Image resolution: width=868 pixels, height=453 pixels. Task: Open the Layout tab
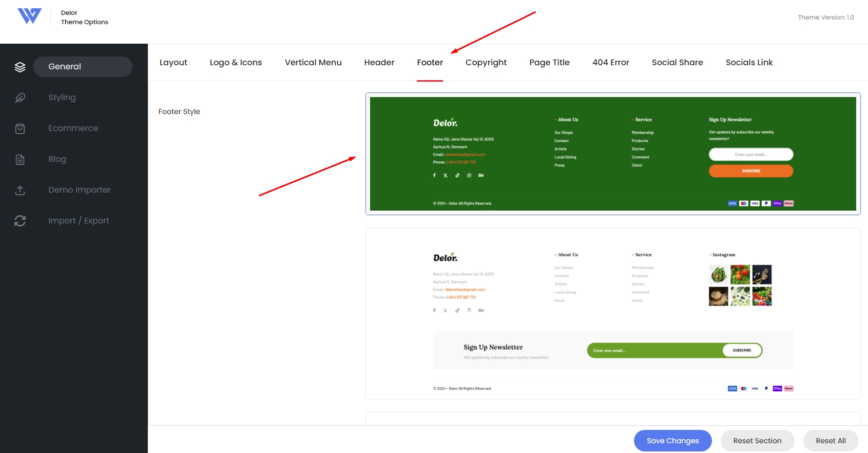pyautogui.click(x=173, y=62)
